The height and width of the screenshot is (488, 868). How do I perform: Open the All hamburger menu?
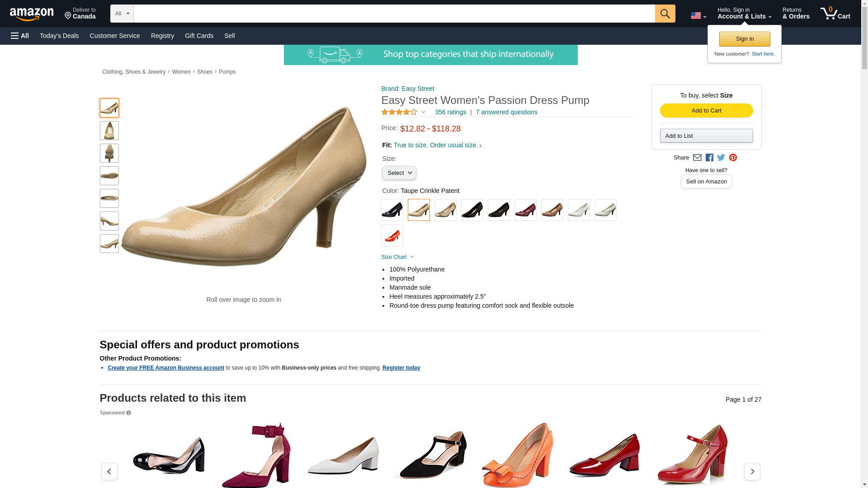20,36
